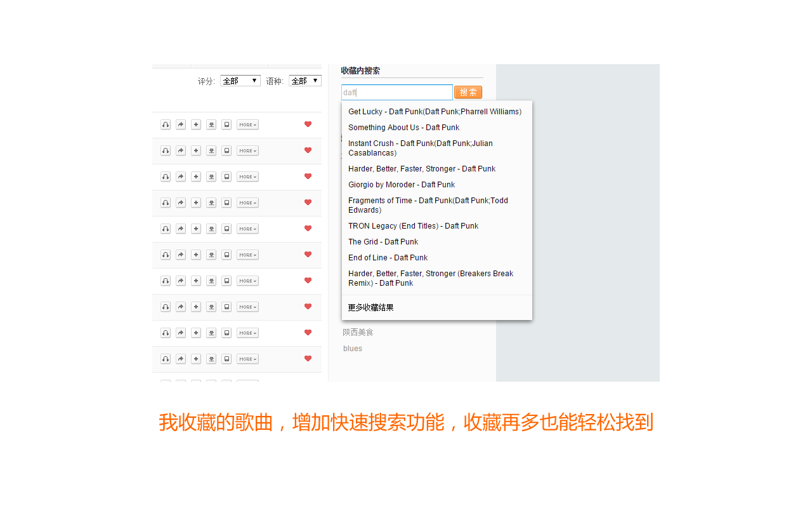812x508 pixels.
Task: Play the fifth song row via headphone icon
Action: pos(166,229)
